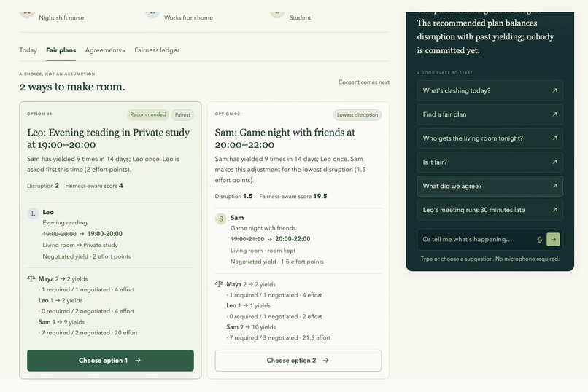Image resolution: width=588 pixels, height=392 pixels.
Task: Click new time 20:00-22:00 under Sam
Action: tap(293, 239)
